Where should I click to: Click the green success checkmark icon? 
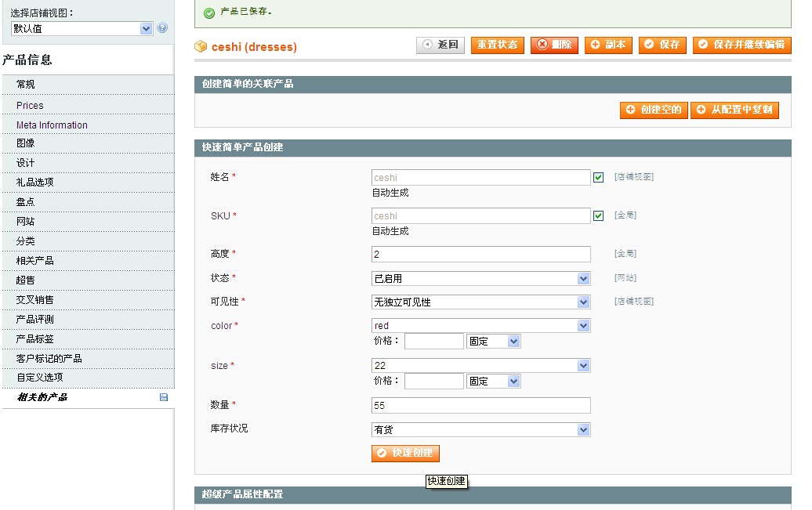click(208, 13)
